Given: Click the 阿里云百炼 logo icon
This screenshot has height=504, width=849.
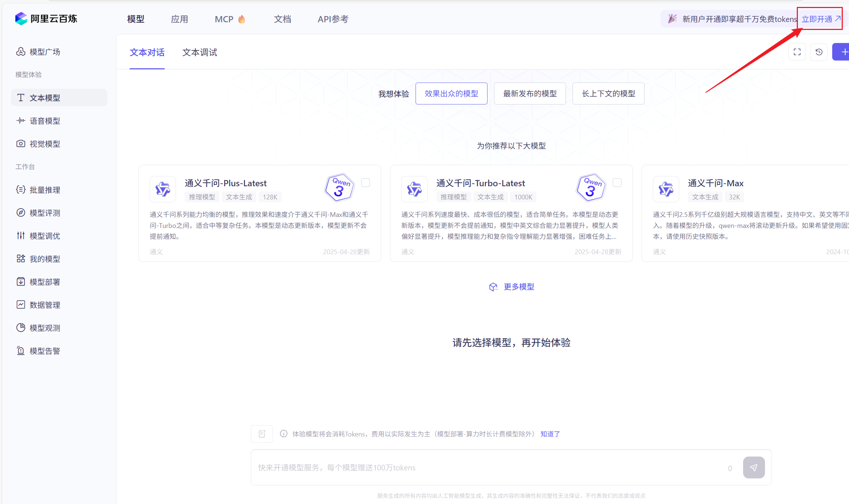Looking at the screenshot, I should pyautogui.click(x=21, y=19).
